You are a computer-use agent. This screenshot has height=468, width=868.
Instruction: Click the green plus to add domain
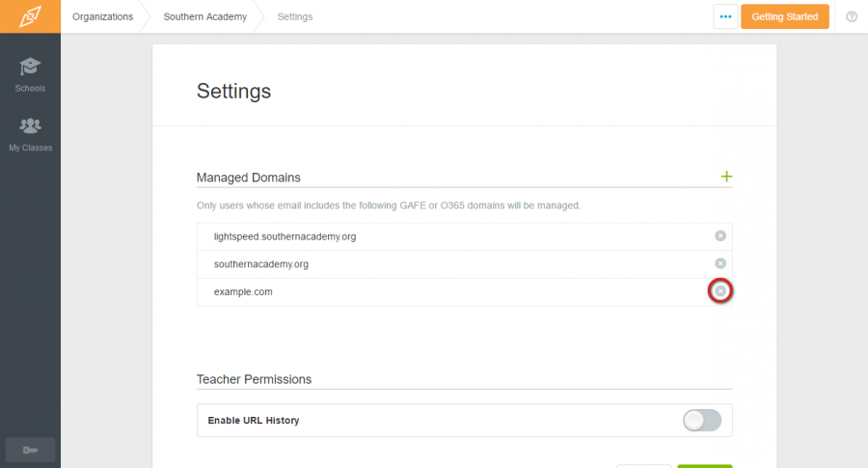pyautogui.click(x=726, y=177)
